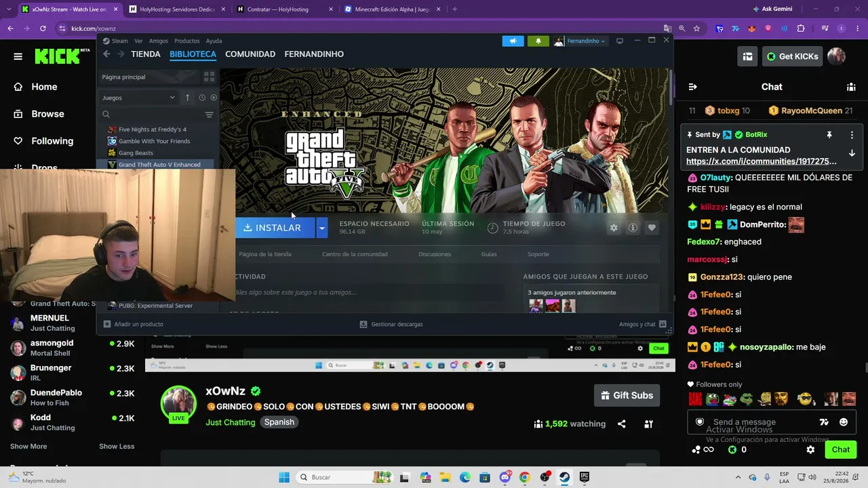Select Gamble With Your Friends in library
This screenshot has width=868, height=488.
(x=154, y=141)
